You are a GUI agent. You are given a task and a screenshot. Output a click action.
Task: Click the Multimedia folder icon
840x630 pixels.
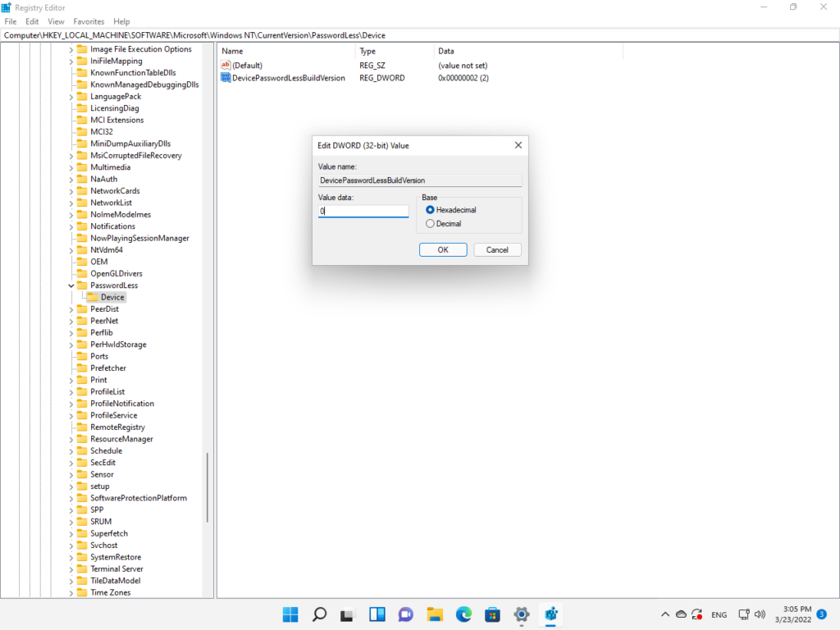[x=82, y=167]
